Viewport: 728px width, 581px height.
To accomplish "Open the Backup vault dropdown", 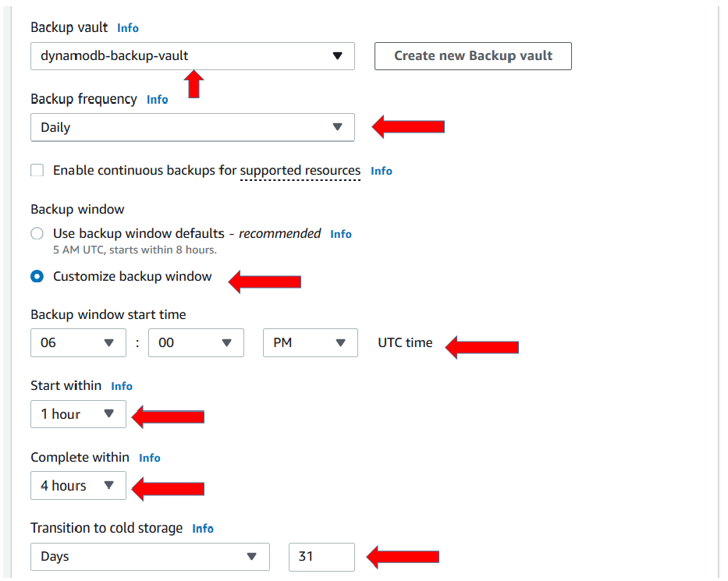I will point(192,56).
